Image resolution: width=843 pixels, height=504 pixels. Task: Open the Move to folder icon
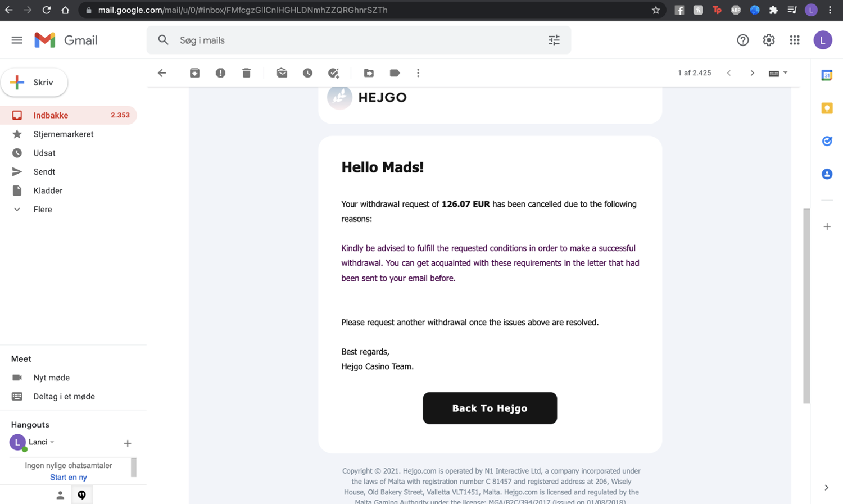click(x=369, y=73)
